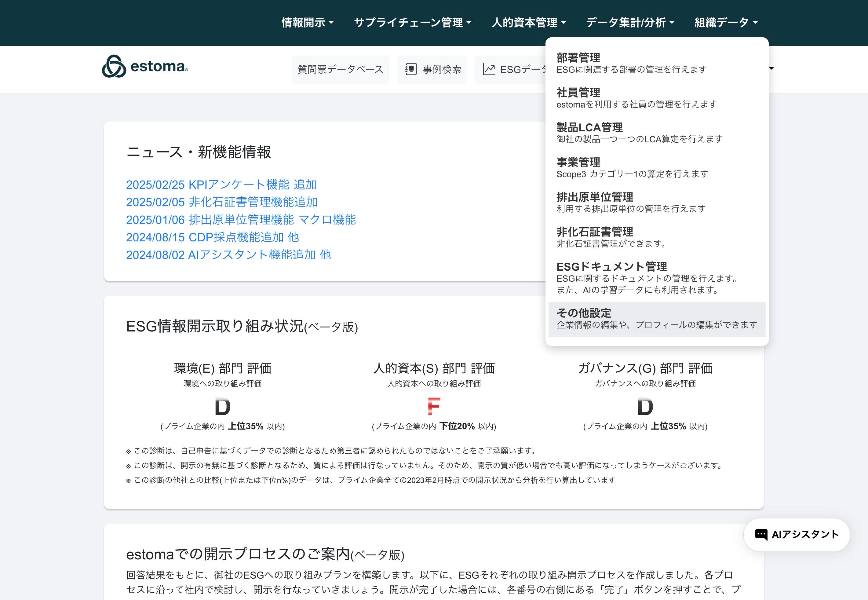The image size is (868, 600).
Task: Open 製品LCA管理 menu item
Action: [x=589, y=127]
